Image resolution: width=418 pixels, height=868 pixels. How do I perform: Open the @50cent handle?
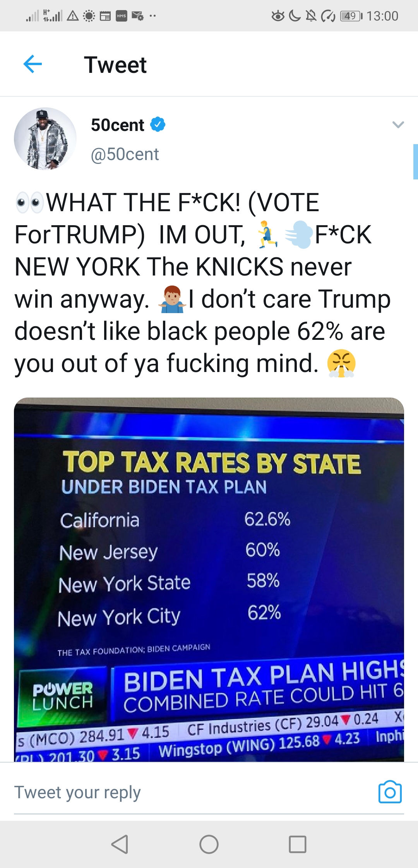tap(125, 154)
